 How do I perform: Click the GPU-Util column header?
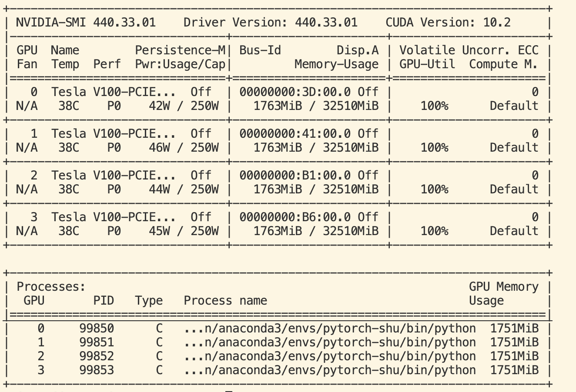(x=427, y=64)
